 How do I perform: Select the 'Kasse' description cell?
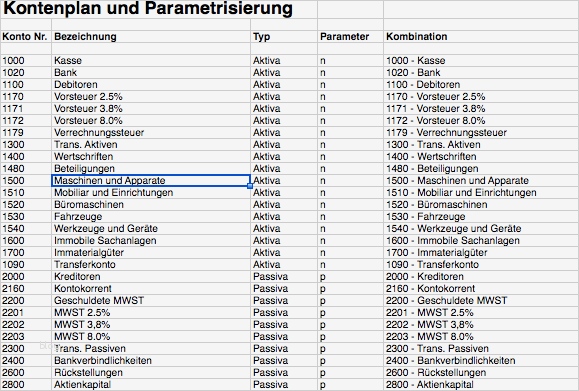click(151, 61)
